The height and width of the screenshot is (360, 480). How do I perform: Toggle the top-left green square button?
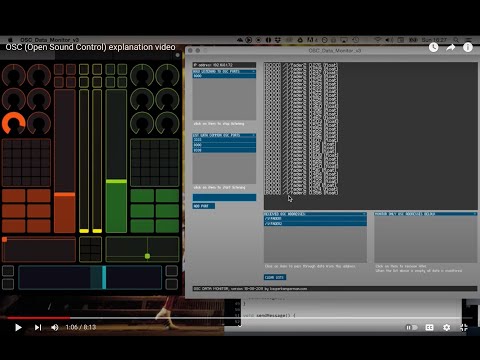[110, 69]
